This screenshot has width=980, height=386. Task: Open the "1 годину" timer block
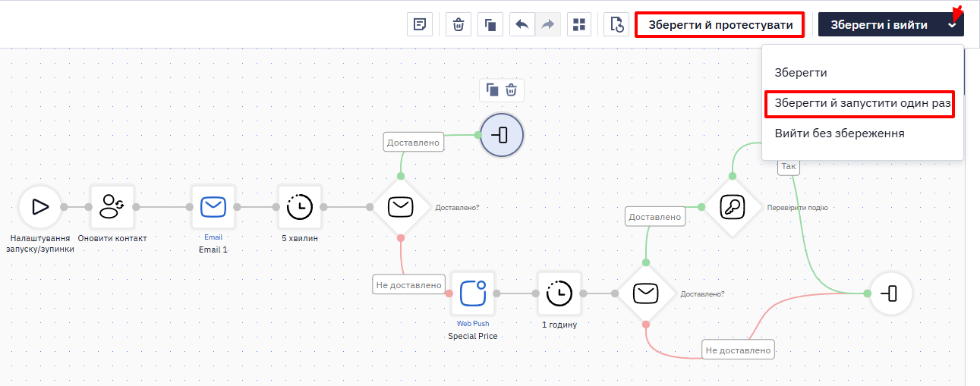click(559, 293)
